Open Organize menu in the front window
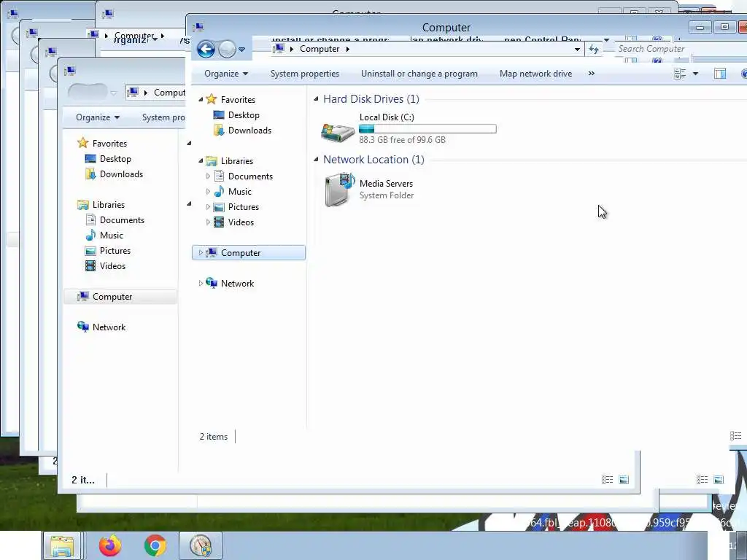This screenshot has height=560, width=747. [x=226, y=74]
